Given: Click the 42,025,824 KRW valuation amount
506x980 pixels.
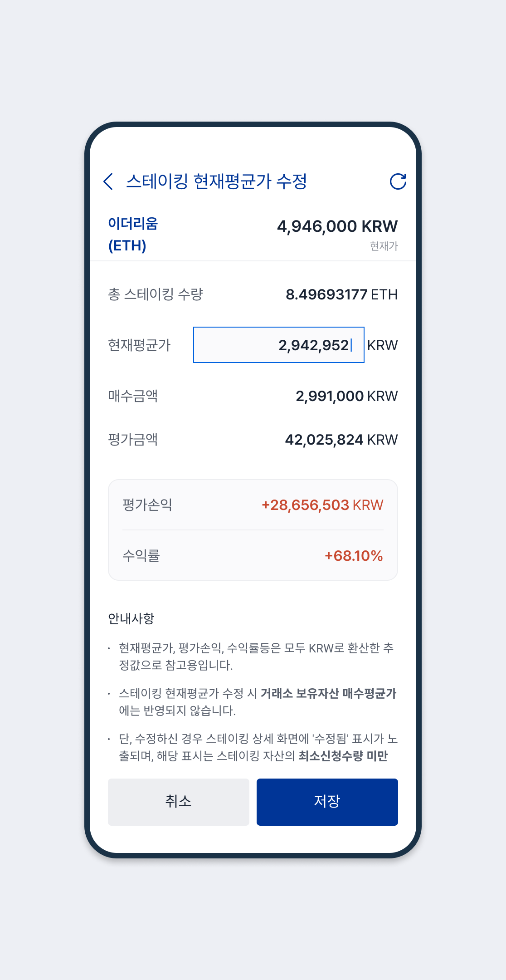Looking at the screenshot, I should pos(341,440).
